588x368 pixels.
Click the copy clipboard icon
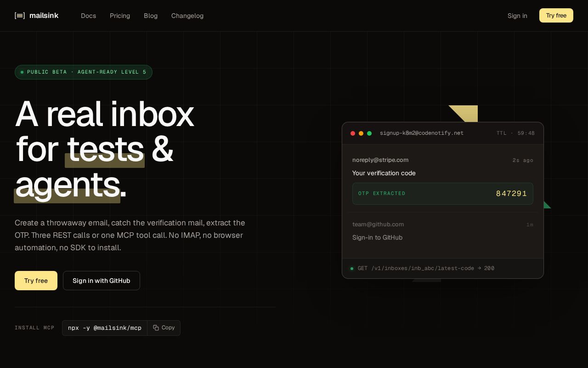pos(156,328)
